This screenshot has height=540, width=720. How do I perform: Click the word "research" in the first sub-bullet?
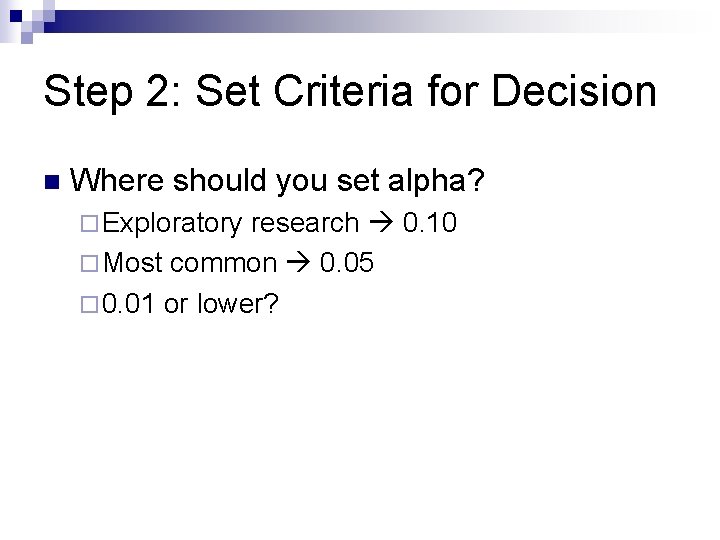304,222
